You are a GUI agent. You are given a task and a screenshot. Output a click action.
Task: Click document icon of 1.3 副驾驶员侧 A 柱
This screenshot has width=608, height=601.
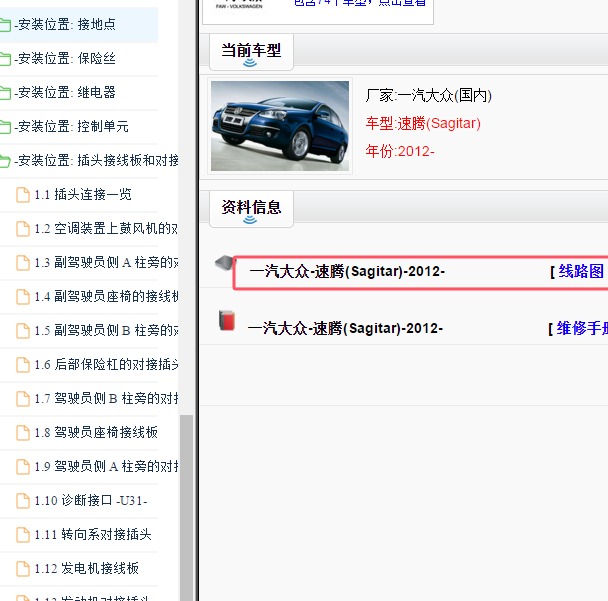click(x=22, y=263)
